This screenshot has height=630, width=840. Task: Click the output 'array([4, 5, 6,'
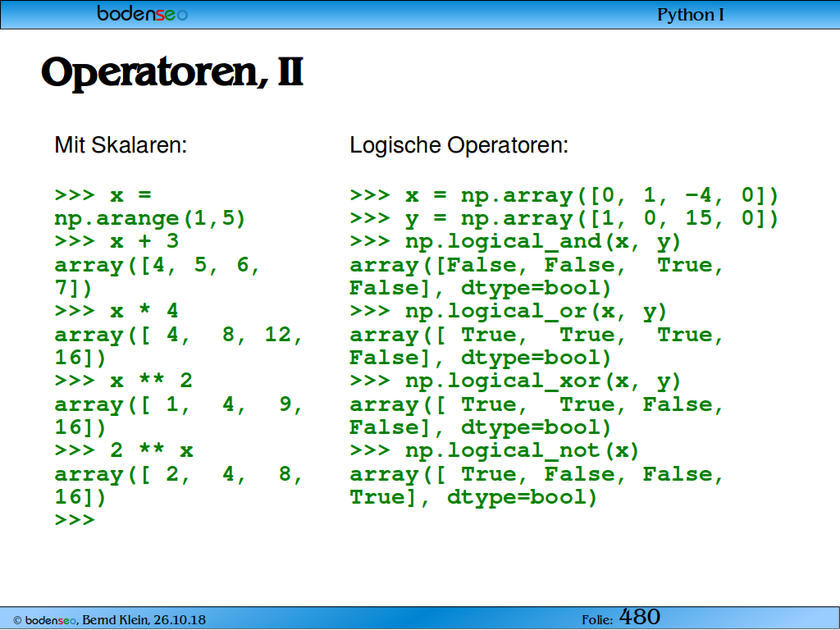pos(157,265)
